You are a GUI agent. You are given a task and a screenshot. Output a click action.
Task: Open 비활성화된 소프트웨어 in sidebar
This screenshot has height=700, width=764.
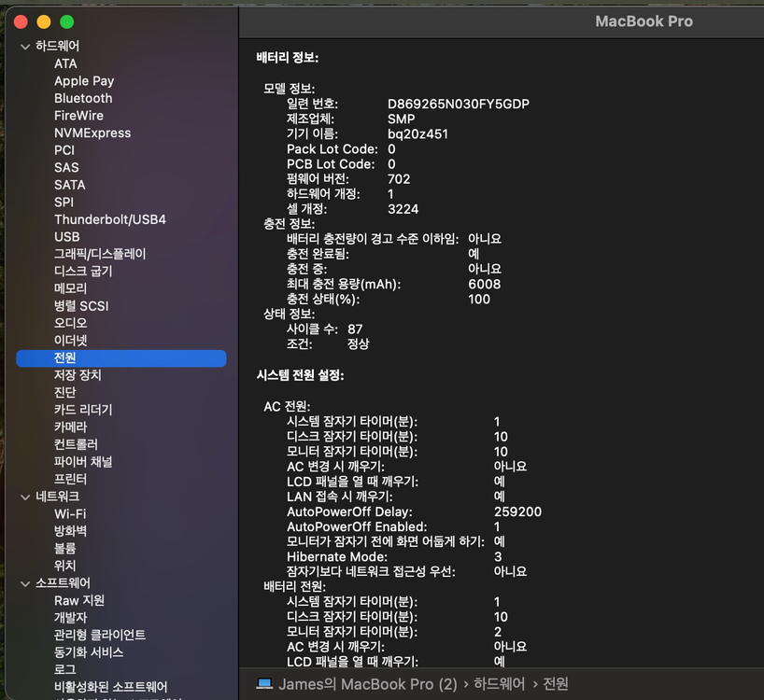pyautogui.click(x=110, y=687)
